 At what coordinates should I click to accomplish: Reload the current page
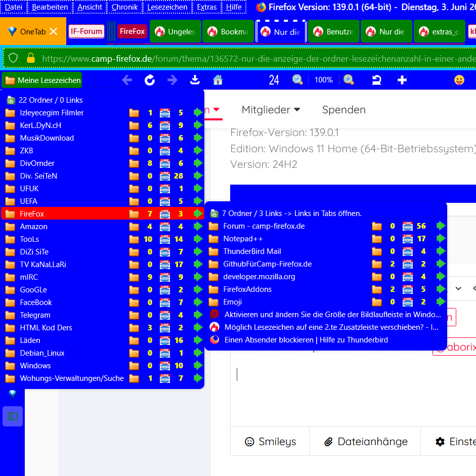click(150, 80)
